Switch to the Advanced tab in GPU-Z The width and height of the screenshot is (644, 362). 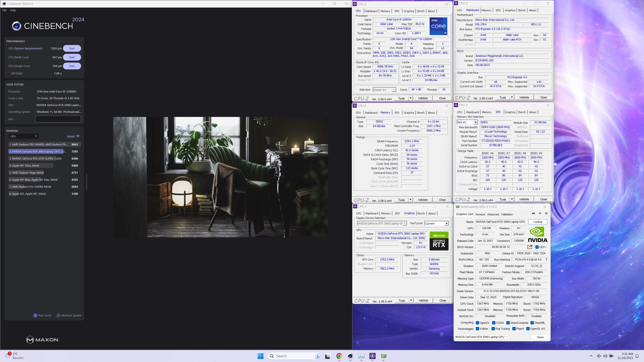click(x=493, y=214)
